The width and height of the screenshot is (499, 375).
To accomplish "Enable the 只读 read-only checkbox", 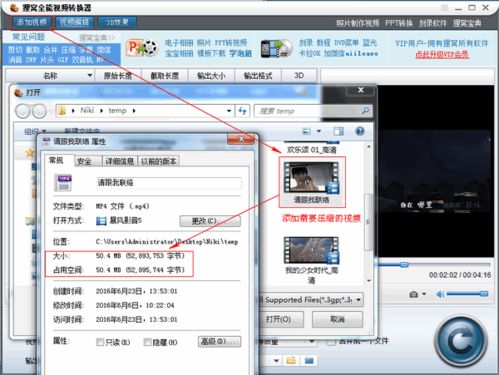I will [100, 342].
